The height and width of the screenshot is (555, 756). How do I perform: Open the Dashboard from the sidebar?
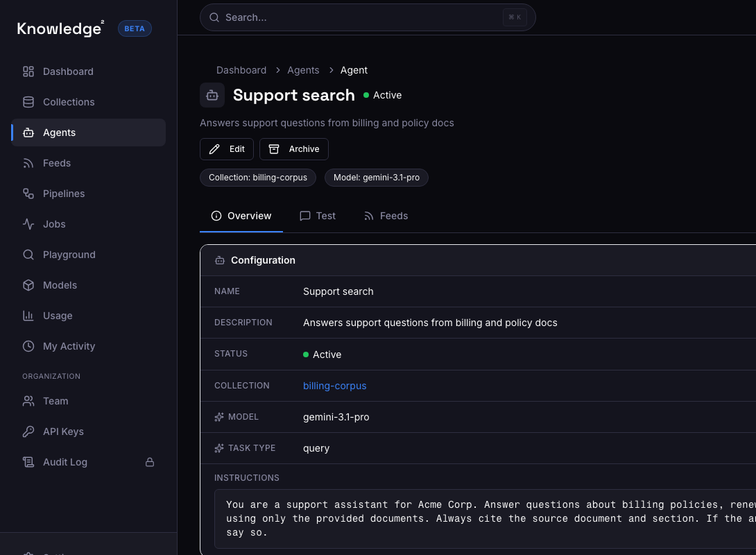67,71
